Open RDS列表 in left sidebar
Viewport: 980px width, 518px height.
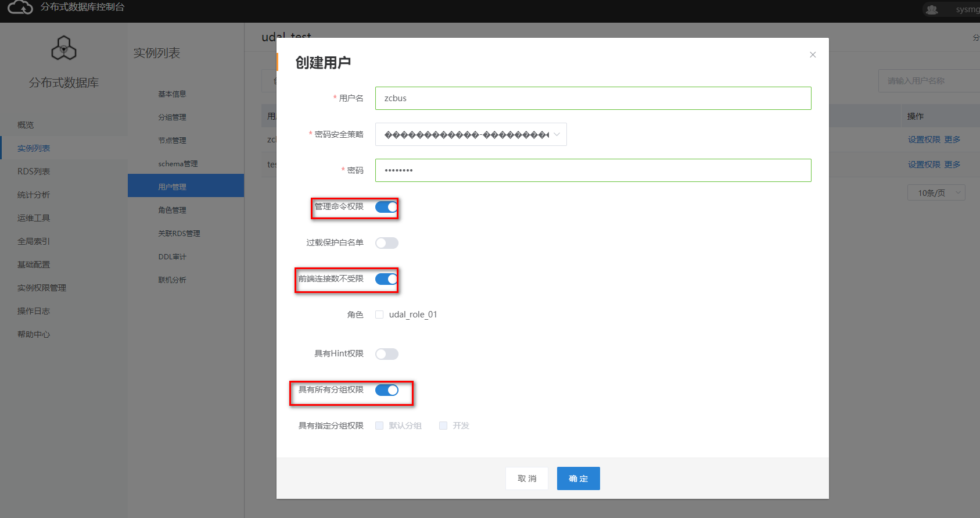[34, 172]
